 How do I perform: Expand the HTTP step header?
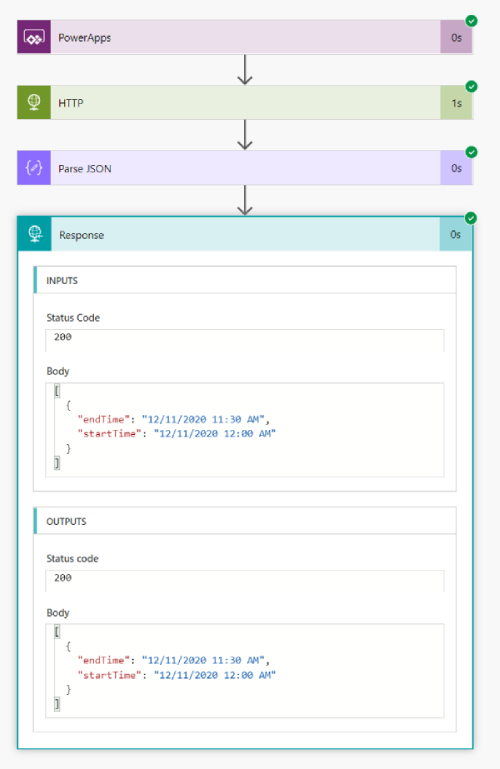tap(245, 103)
